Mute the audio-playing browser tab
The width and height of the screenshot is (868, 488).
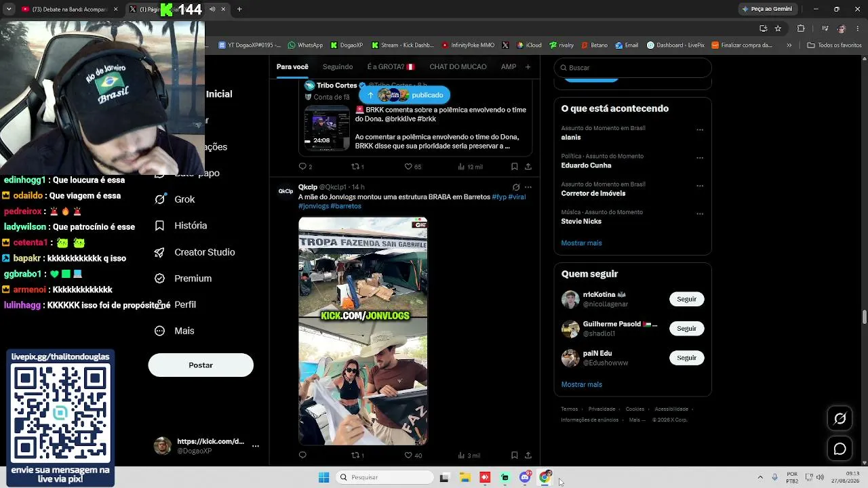click(x=212, y=9)
